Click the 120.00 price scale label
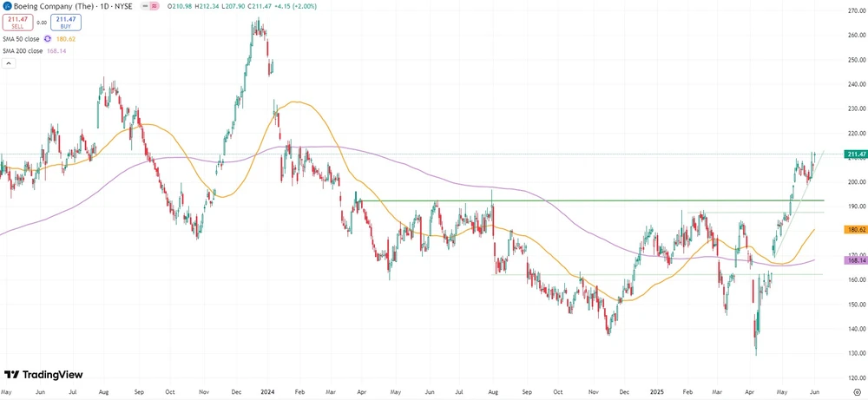Viewport: 868px width, 400px height. click(x=856, y=377)
